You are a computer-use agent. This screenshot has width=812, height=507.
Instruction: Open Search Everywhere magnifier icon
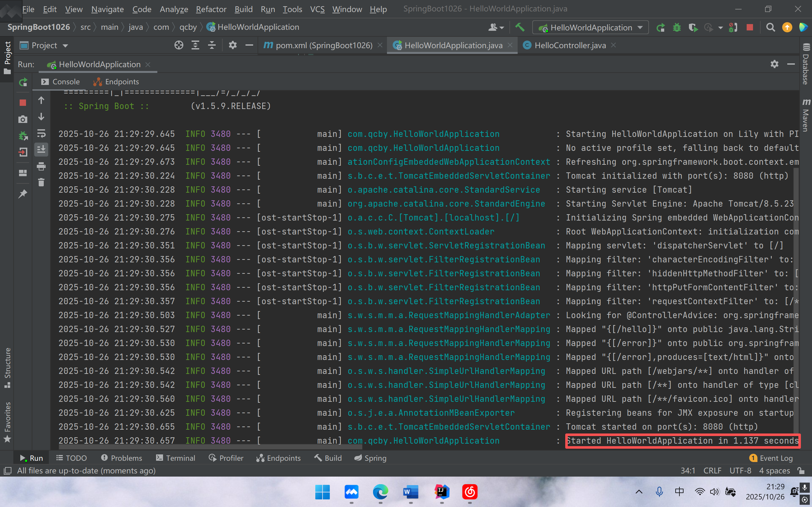pos(770,28)
